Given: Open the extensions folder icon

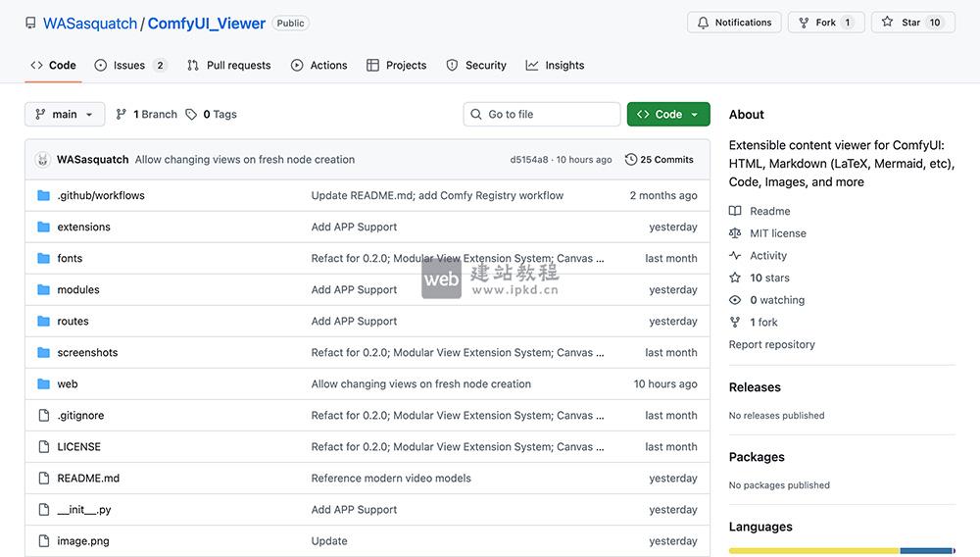Looking at the screenshot, I should click(x=43, y=228).
